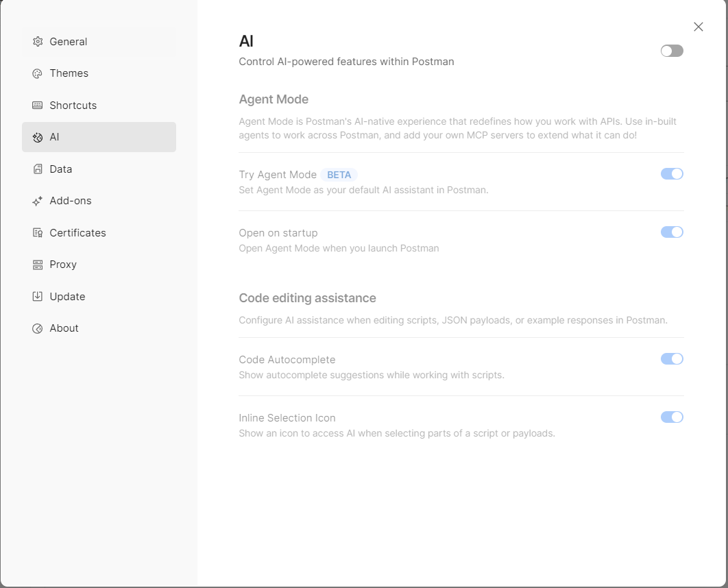This screenshot has width=728, height=588.
Task: Close the settings dialog
Action: (x=698, y=27)
